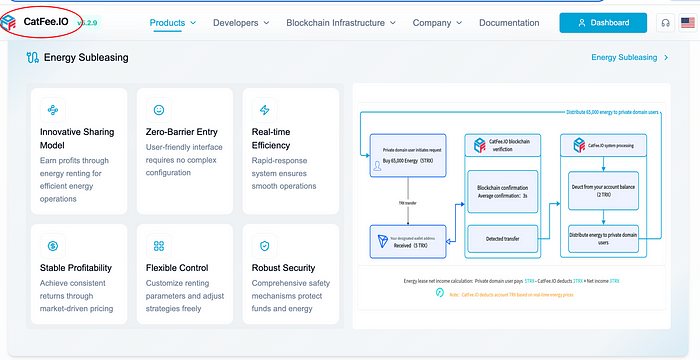Screen dimensions: 700x360
Task: Click the orange real-time energy prices note
Action: 512,295
